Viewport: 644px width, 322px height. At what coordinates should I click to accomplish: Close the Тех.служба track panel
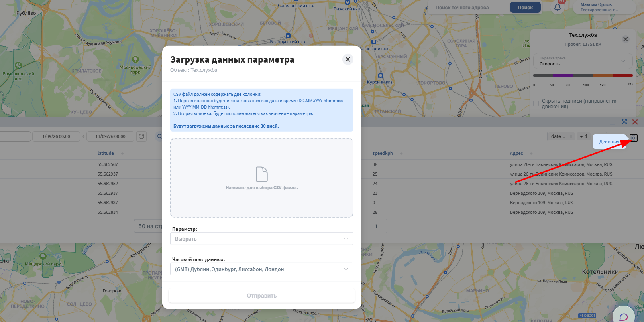(x=626, y=39)
